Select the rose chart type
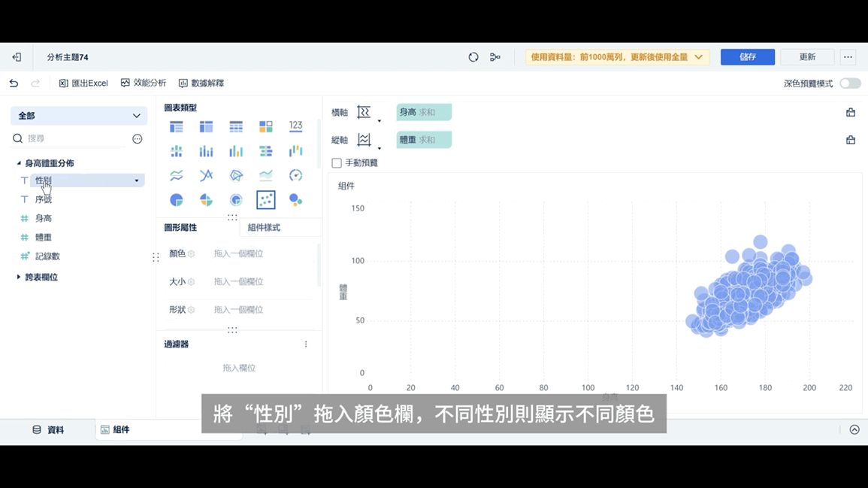This screenshot has width=868, height=488. [x=207, y=200]
